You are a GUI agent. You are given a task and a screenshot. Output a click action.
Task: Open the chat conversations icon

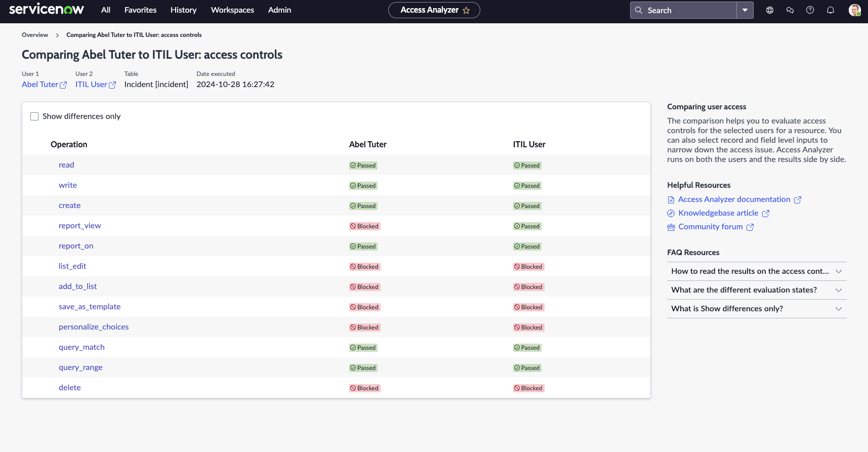click(790, 10)
